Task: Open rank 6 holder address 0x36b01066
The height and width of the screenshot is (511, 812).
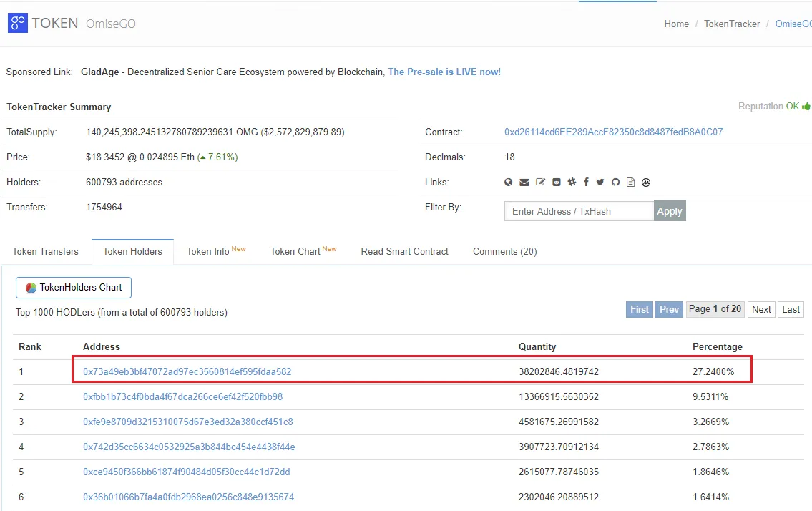Action: 188,497
